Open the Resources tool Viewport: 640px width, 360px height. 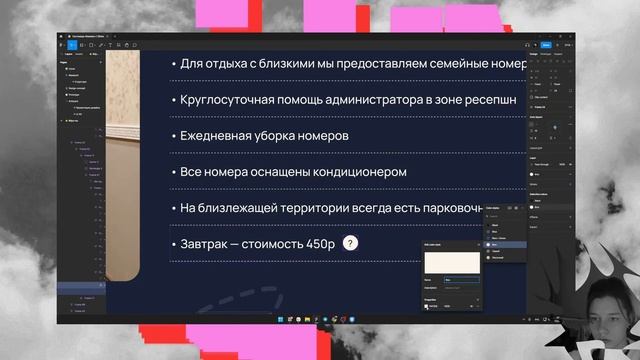click(118, 45)
